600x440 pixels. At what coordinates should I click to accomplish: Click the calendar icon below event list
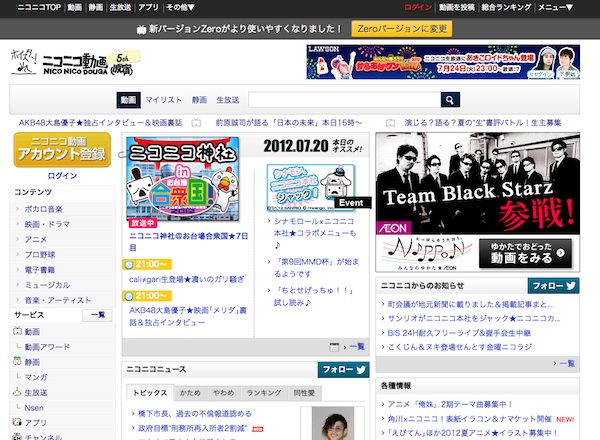[335, 346]
